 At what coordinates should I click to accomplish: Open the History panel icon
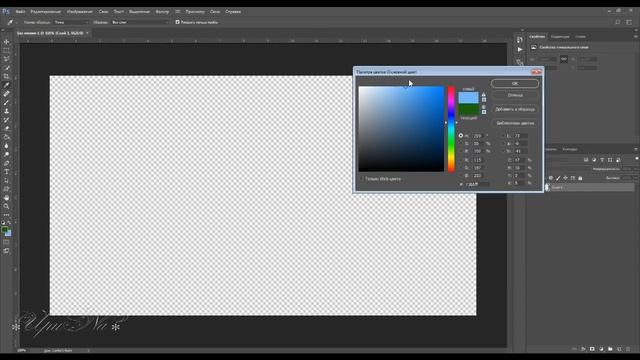tap(520, 40)
